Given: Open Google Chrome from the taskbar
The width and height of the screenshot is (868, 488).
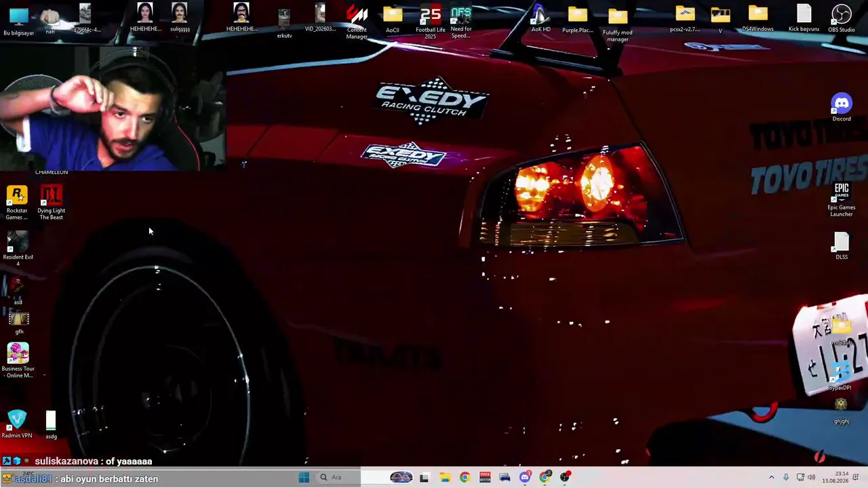Looking at the screenshot, I should (465, 477).
